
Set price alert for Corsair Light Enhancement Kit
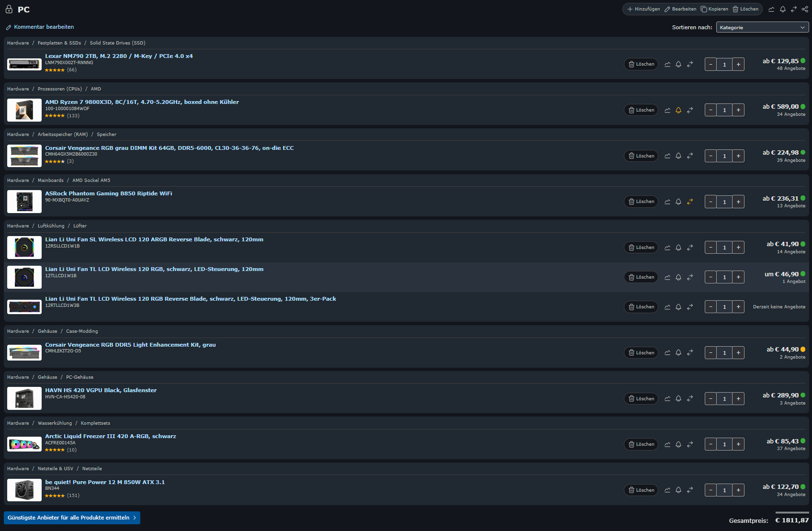(x=678, y=353)
